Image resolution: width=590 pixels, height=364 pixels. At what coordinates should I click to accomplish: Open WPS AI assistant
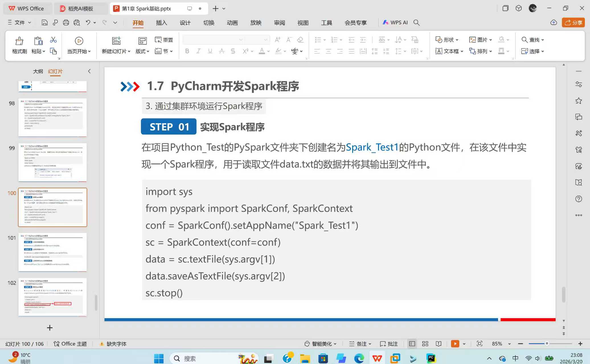coord(395,22)
